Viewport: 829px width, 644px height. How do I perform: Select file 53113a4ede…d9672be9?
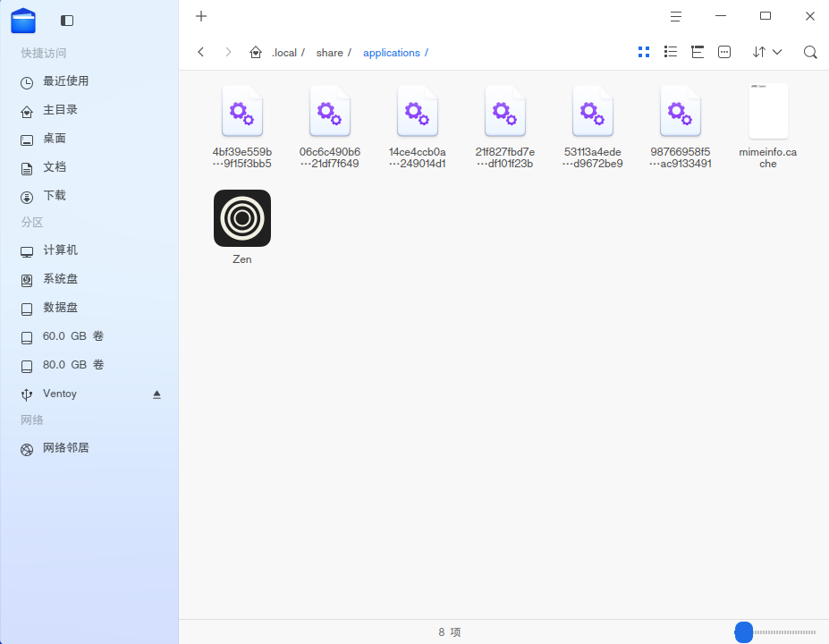coord(593,127)
